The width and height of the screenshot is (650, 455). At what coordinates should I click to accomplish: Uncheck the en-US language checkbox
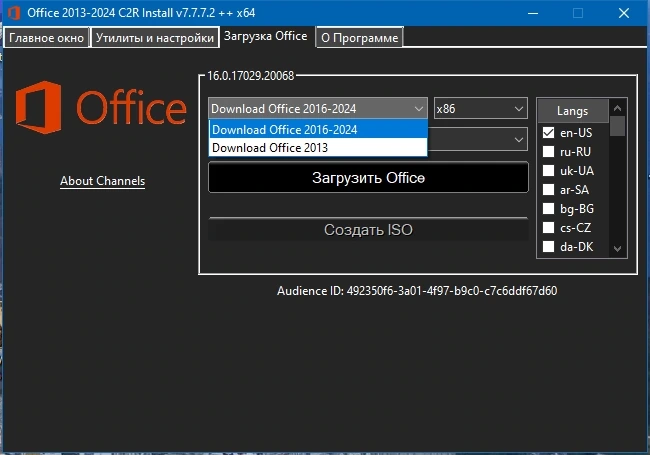(548, 133)
